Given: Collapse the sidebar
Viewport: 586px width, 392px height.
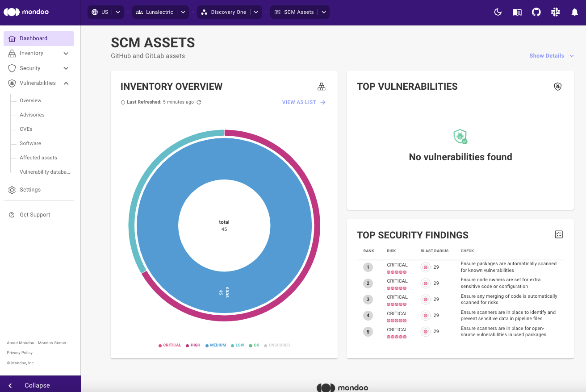Looking at the screenshot, I should pyautogui.click(x=40, y=385).
